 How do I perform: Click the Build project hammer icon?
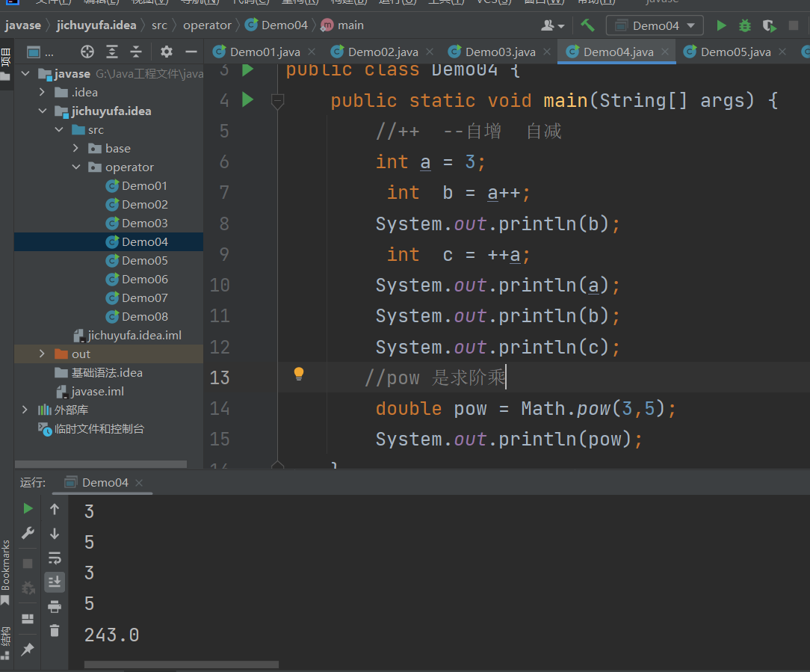point(588,25)
